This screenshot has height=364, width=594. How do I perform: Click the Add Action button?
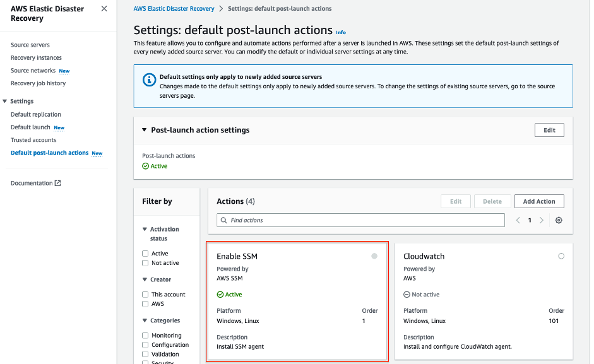pyautogui.click(x=538, y=201)
